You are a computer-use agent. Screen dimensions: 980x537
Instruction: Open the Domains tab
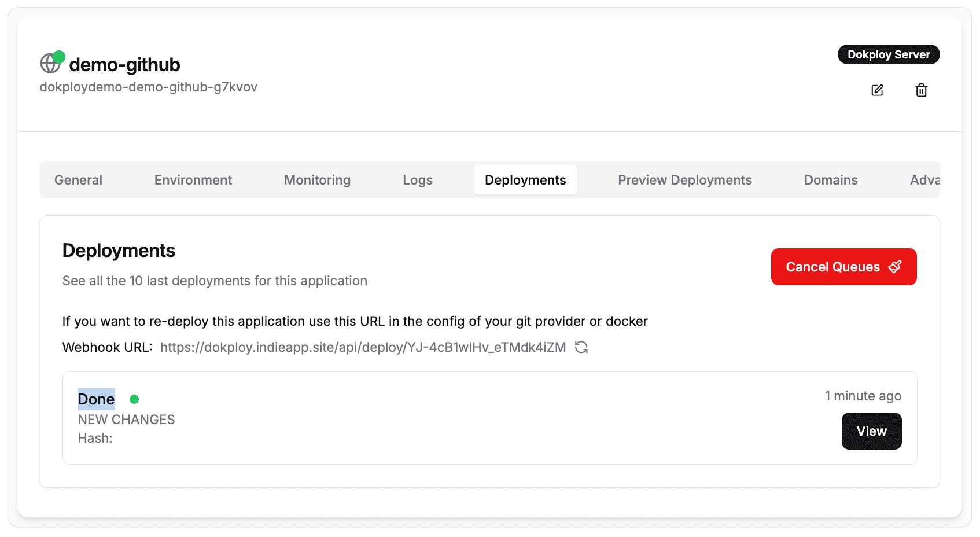[x=830, y=180]
